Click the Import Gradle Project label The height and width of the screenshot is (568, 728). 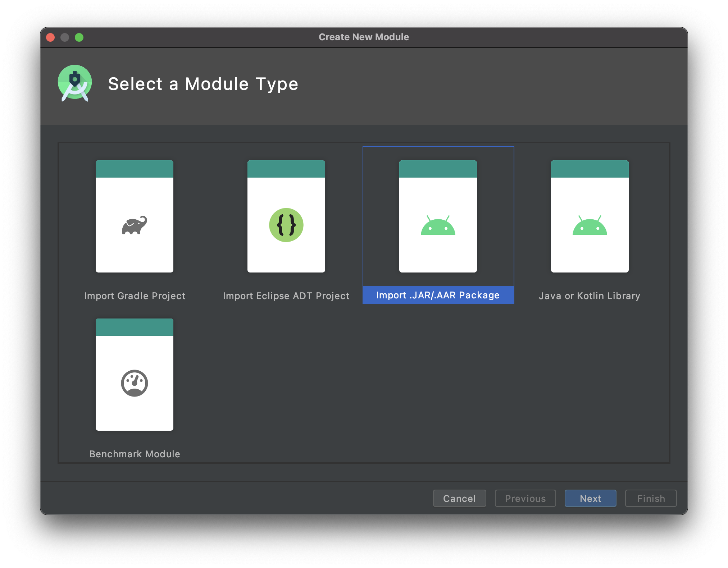(135, 296)
